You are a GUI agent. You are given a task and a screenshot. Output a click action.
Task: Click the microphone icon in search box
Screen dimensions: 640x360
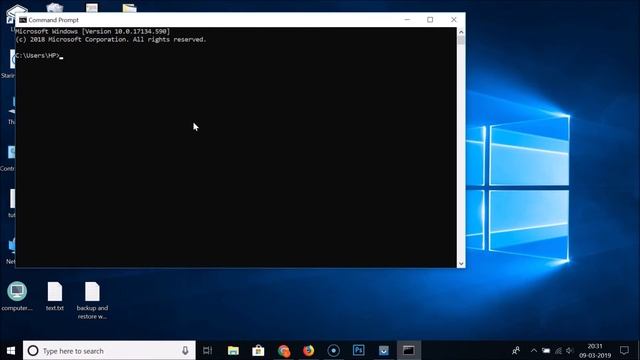point(185,351)
